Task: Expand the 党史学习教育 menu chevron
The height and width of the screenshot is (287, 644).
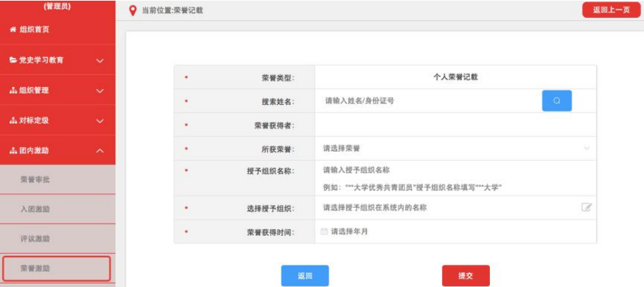Action: click(100, 61)
